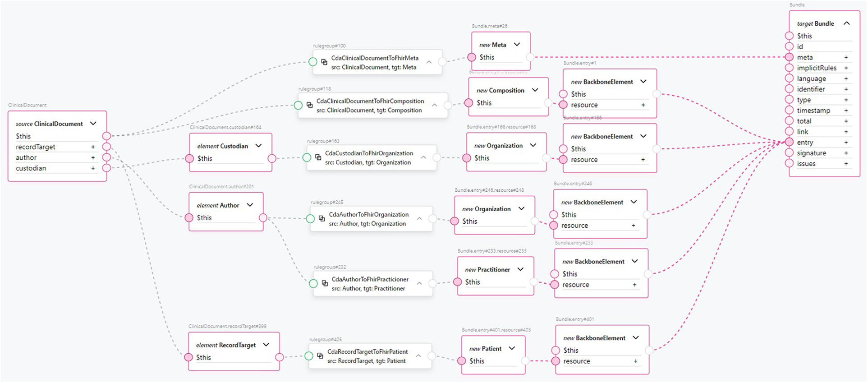Click the plus icon next to Bundle signature
Screen dimensions: 868x383
pos(846,153)
